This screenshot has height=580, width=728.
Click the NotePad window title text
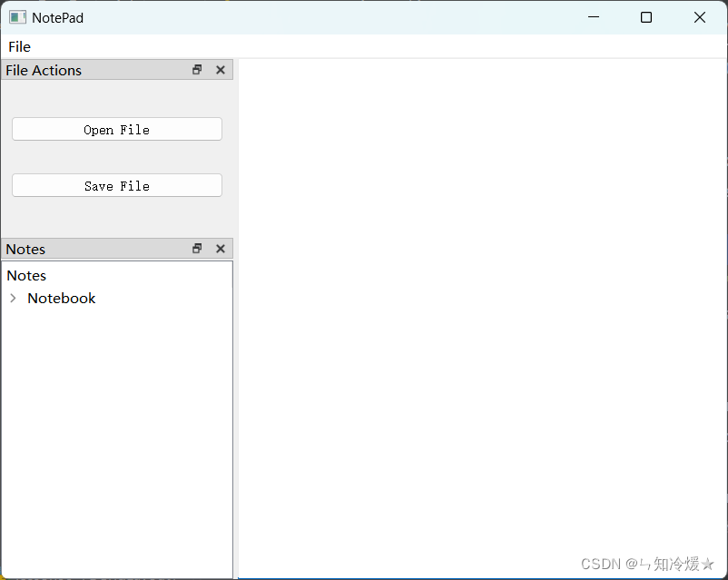pyautogui.click(x=57, y=17)
